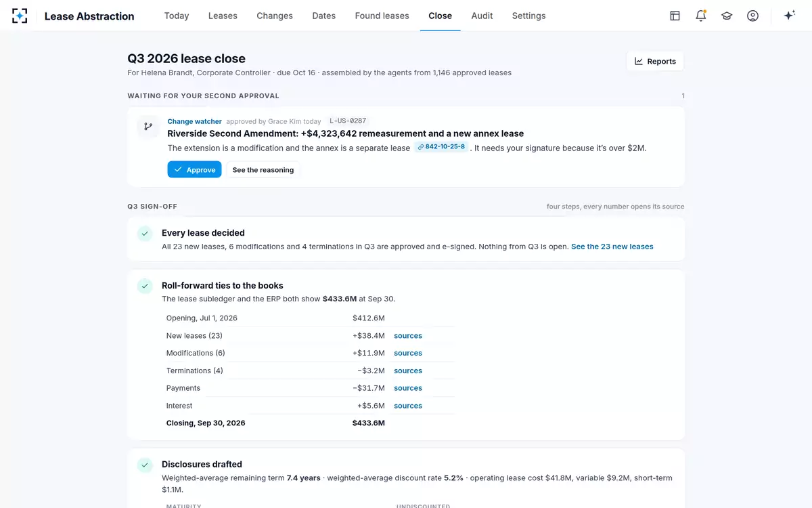Image resolution: width=812 pixels, height=508 pixels.
Task: Open the Leases tab
Action: 223,16
